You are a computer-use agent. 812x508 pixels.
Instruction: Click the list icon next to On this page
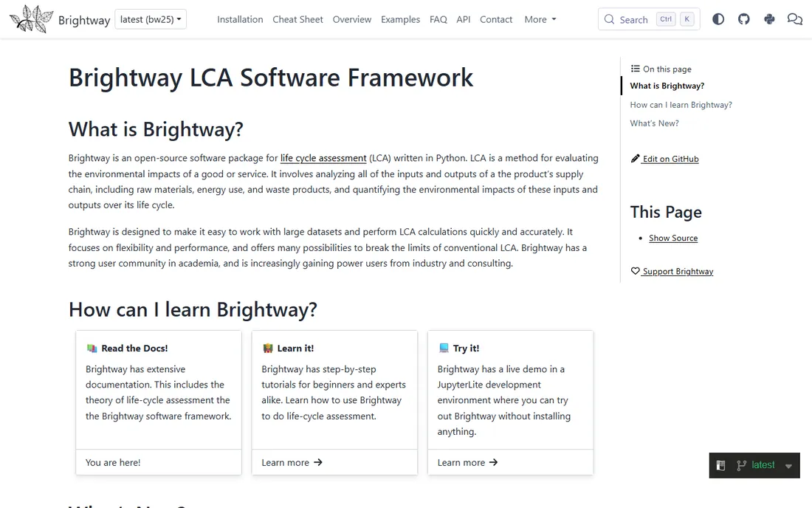[635, 69]
